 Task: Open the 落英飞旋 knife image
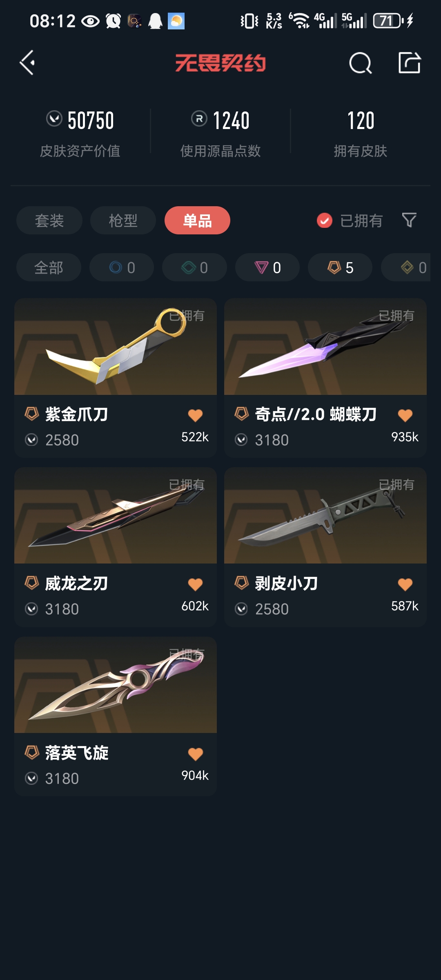tap(116, 685)
